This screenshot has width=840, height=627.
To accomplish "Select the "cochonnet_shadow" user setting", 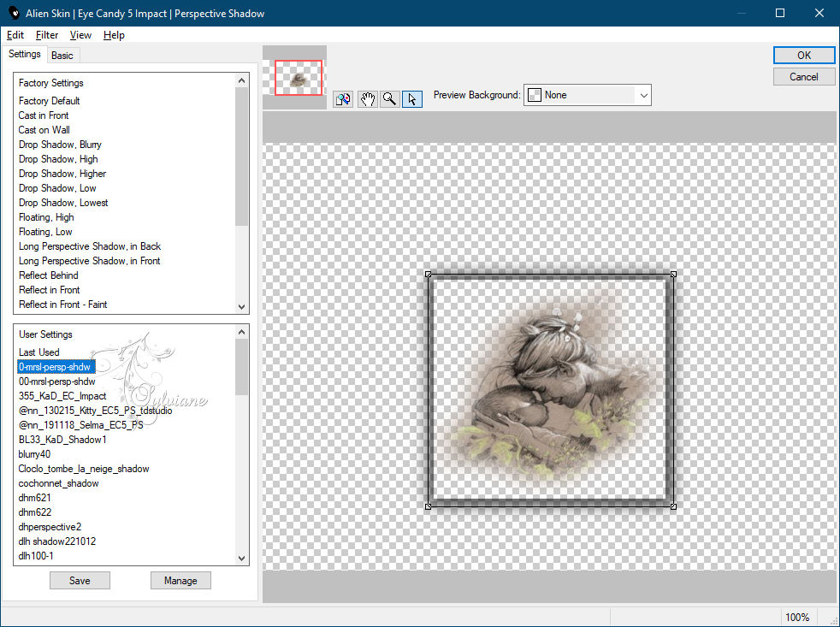I will click(x=58, y=482).
